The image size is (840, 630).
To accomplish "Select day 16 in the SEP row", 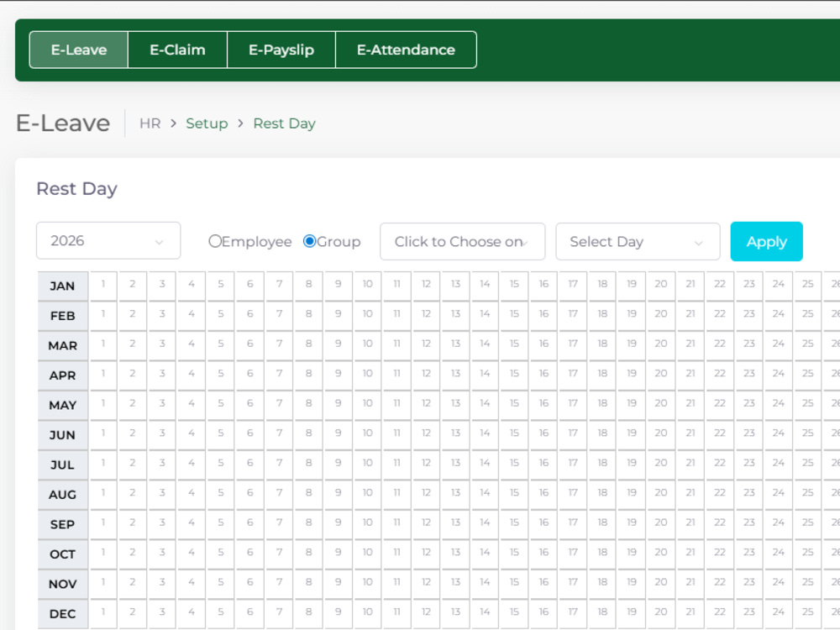I will tap(543, 522).
